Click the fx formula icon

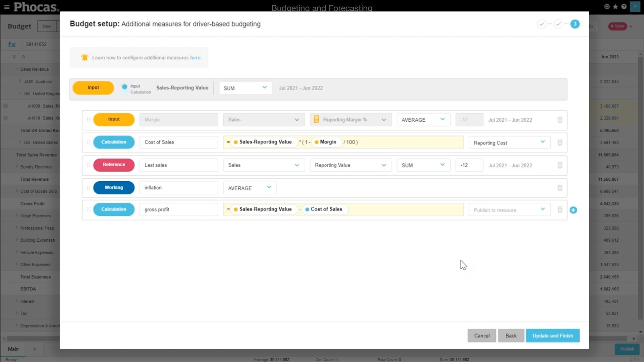(12, 44)
